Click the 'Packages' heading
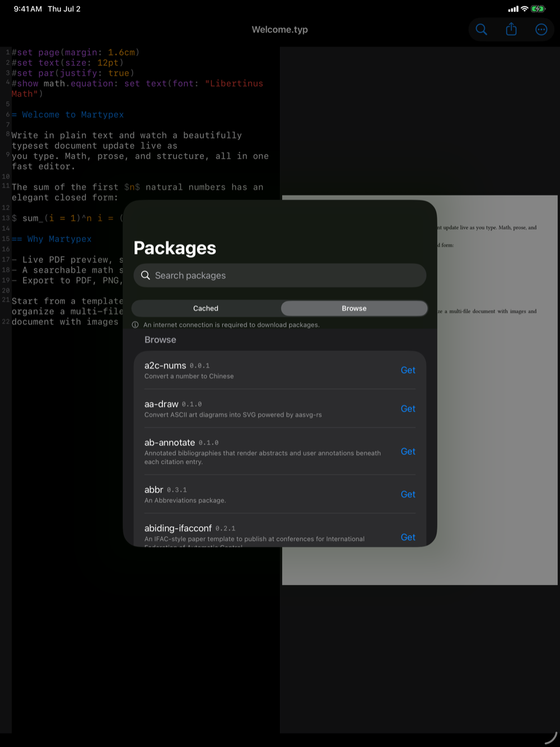Image resolution: width=560 pixels, height=747 pixels. (175, 248)
